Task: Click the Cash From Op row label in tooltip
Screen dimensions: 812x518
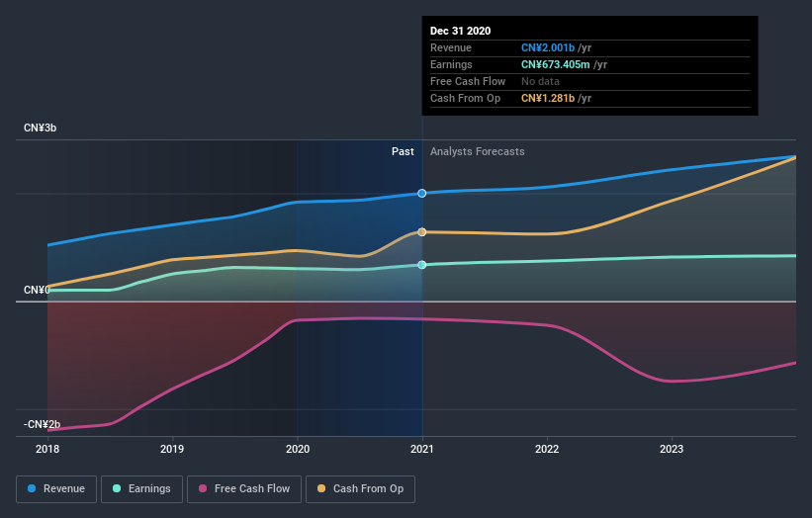Action: pos(465,98)
